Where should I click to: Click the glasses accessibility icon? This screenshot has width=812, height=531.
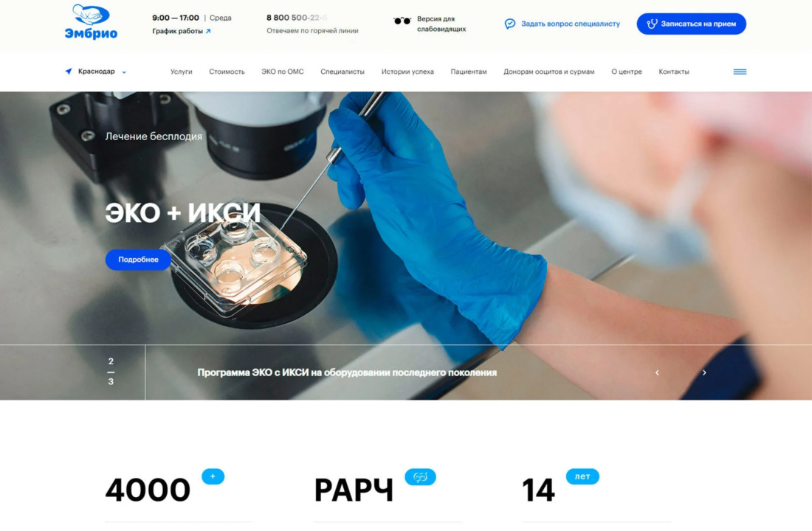(402, 21)
